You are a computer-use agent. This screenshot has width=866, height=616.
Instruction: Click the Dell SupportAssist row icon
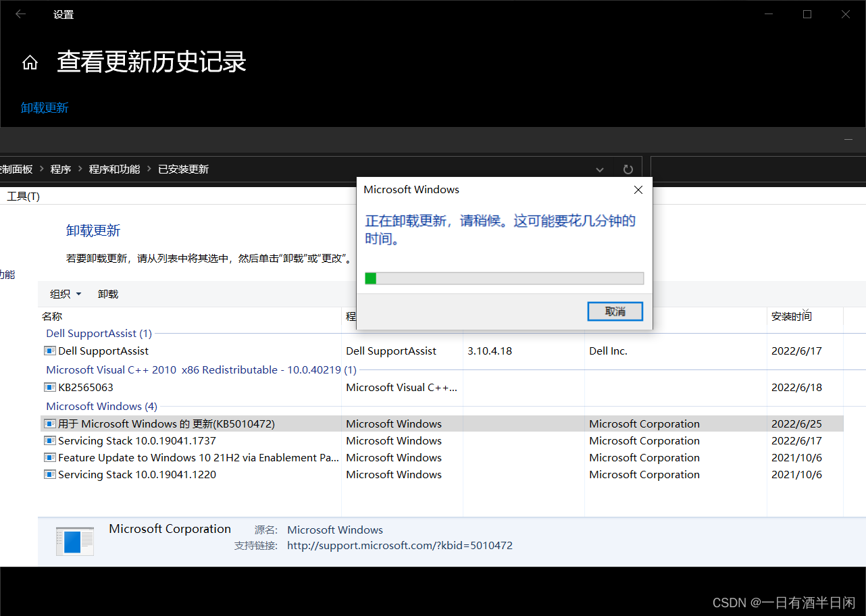(49, 351)
